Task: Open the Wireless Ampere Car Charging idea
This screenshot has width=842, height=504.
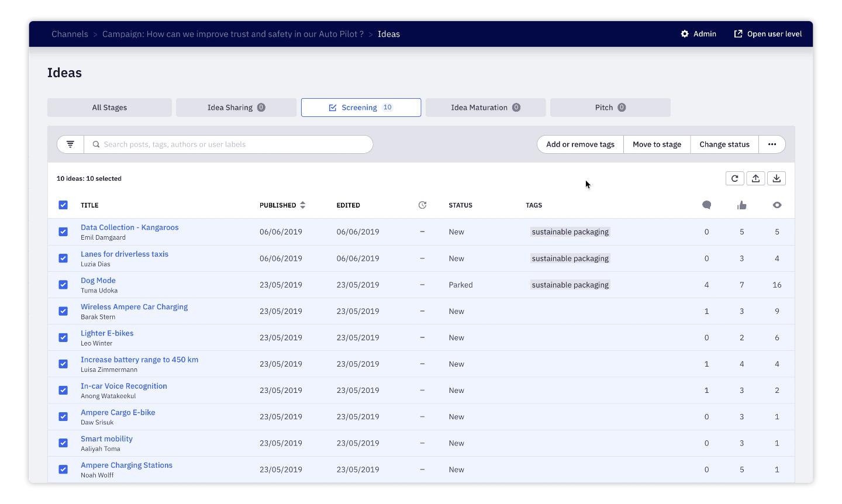Action: tap(134, 307)
